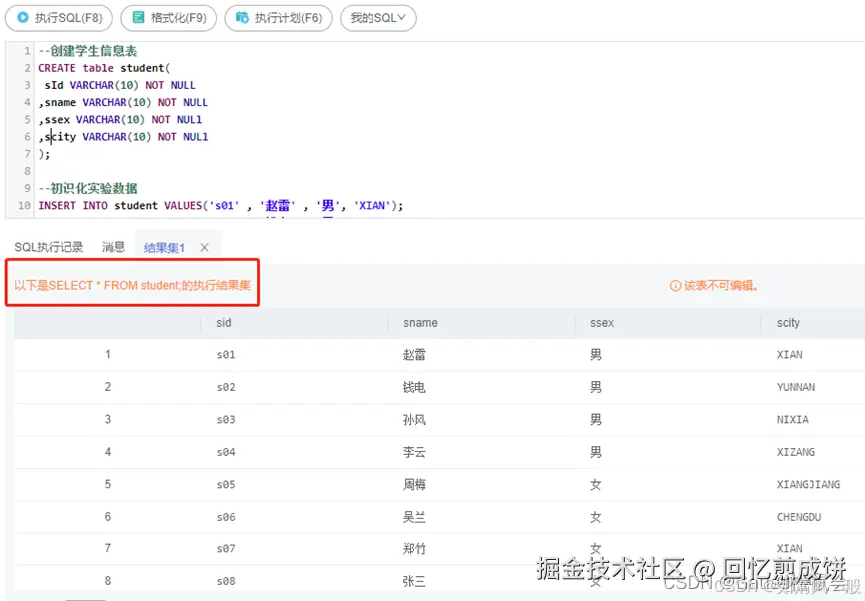Click the 孙风 name cell
Screen dimensions: 865x601
[414, 420]
